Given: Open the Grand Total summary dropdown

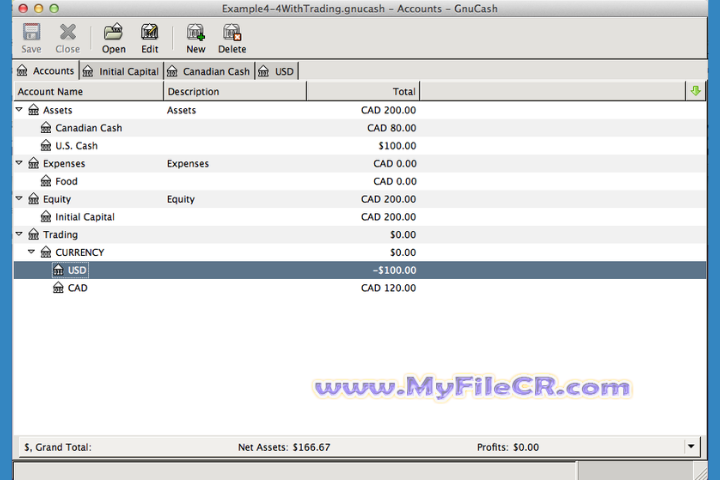Looking at the screenshot, I should tap(691, 446).
